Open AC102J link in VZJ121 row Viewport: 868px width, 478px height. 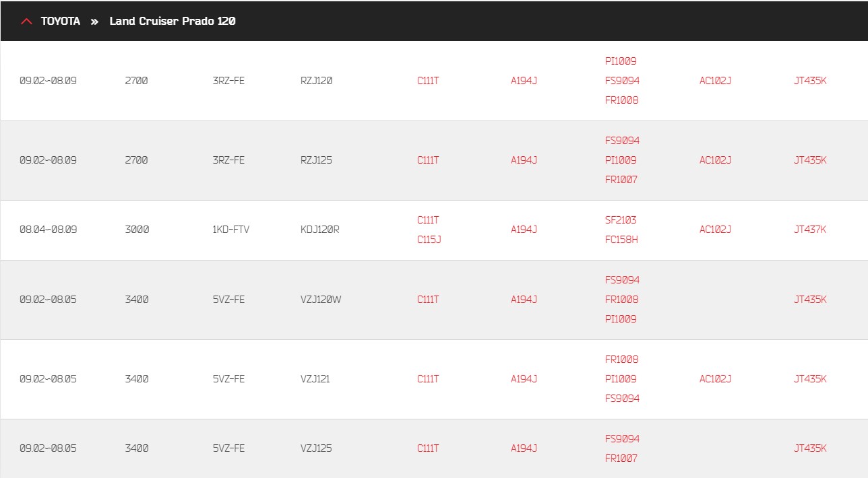[x=715, y=379]
